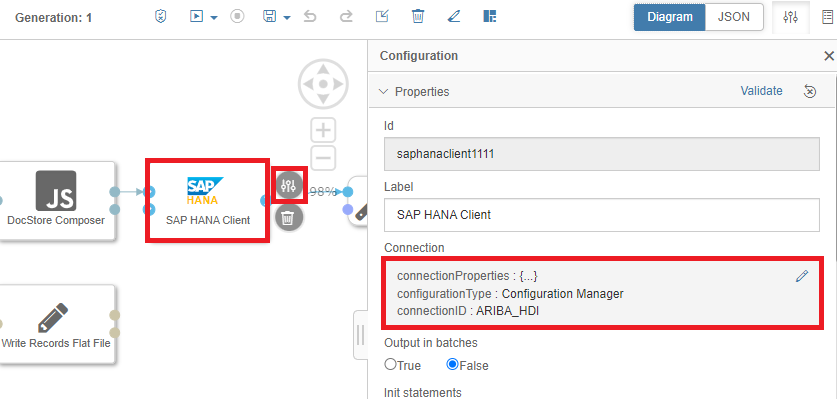This screenshot has height=399, width=837.
Task: Collapse the Properties section
Action: (383, 91)
